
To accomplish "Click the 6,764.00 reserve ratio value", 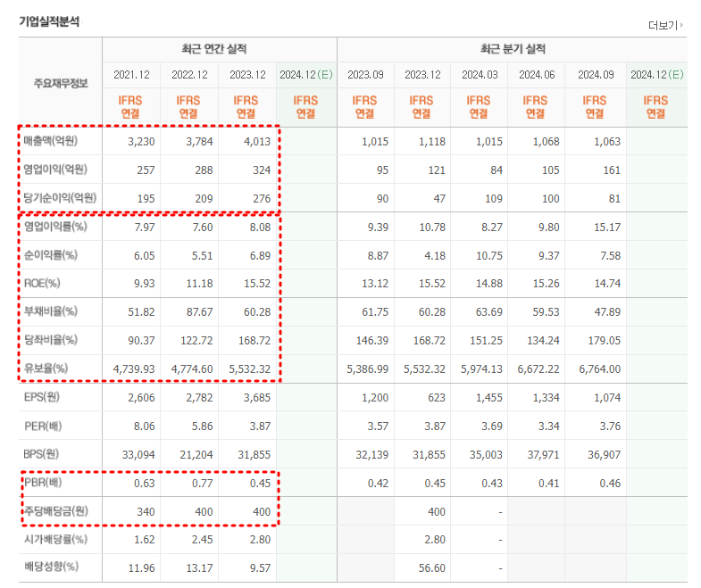I will [600, 369].
